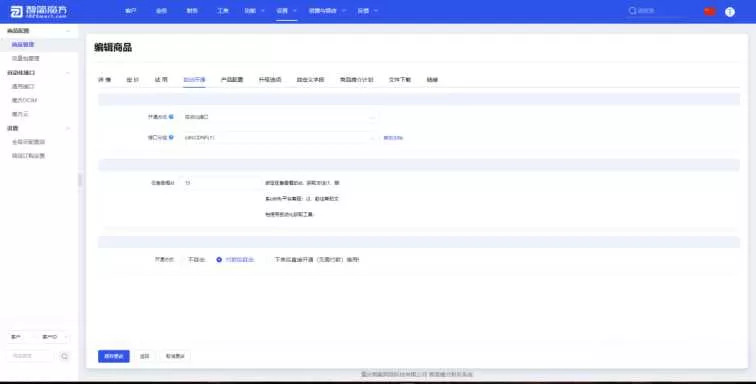Click the search magnifier icon in the top header

[632, 11]
